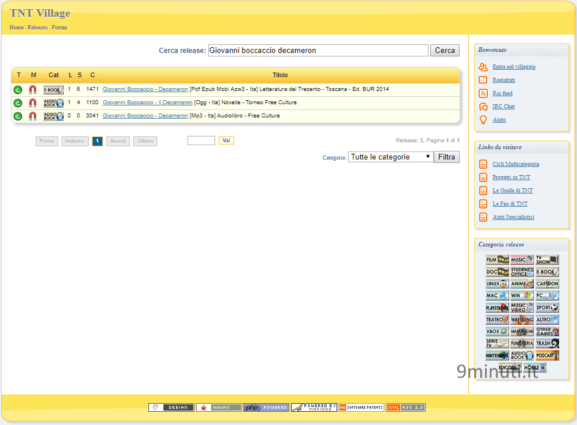Image resolution: width=577 pixels, height=425 pixels.
Task: Open the Trash category badge
Action: (x=547, y=343)
